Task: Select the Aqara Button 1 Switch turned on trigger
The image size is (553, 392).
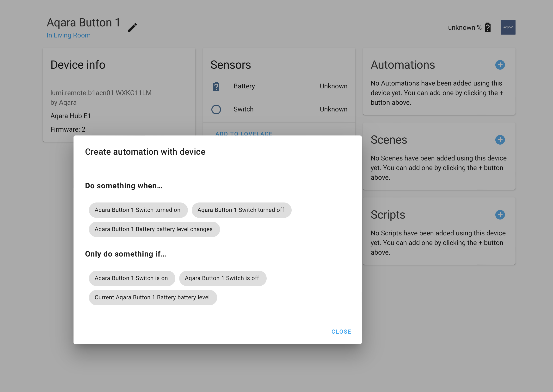Action: tap(138, 210)
